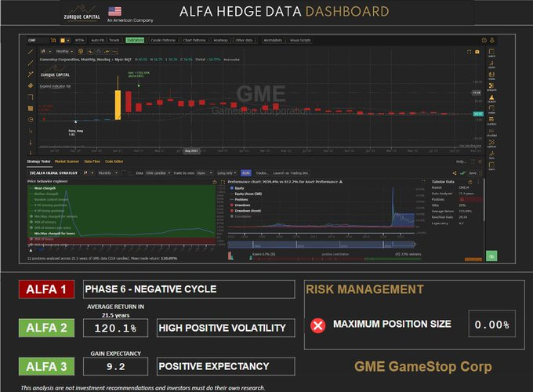This screenshot has height=392, width=533.
Task: Open the watch panel in right sidebar
Action: [x=491, y=53]
